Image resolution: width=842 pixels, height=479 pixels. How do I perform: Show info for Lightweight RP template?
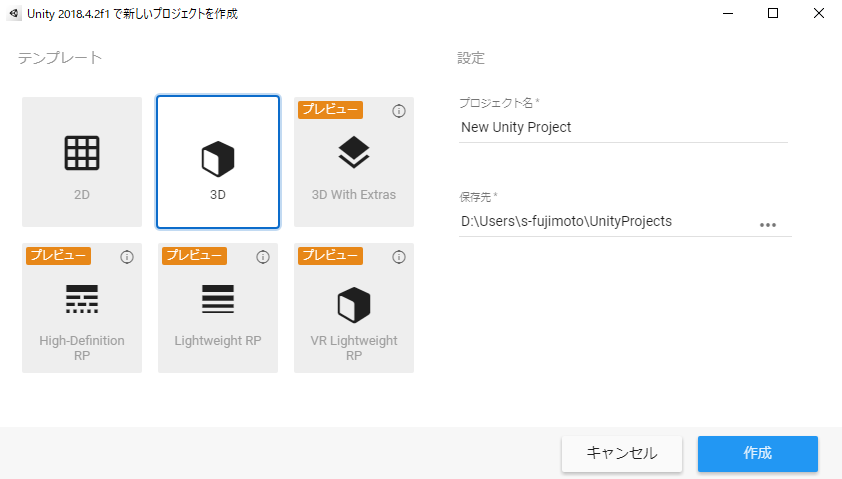coord(263,257)
